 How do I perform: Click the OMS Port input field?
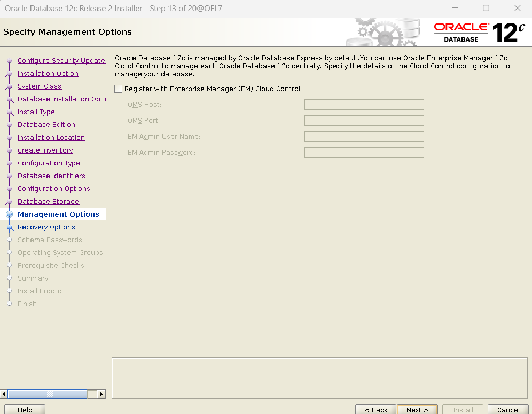click(364, 120)
